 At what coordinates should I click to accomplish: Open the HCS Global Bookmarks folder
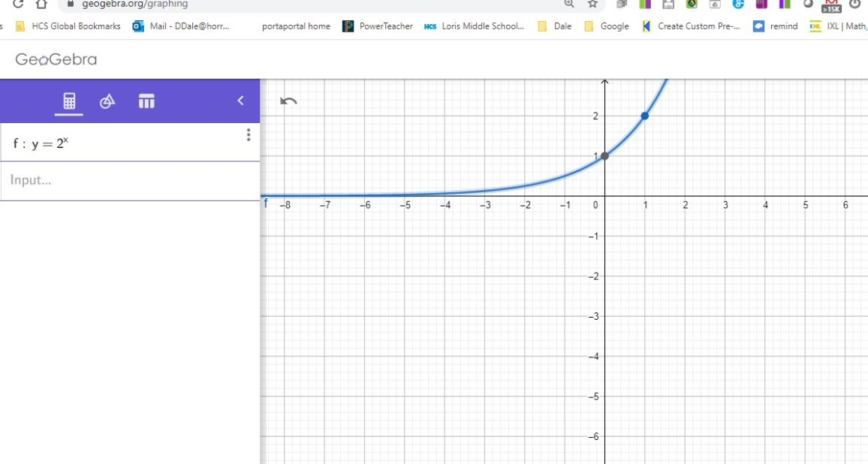pyautogui.click(x=68, y=26)
